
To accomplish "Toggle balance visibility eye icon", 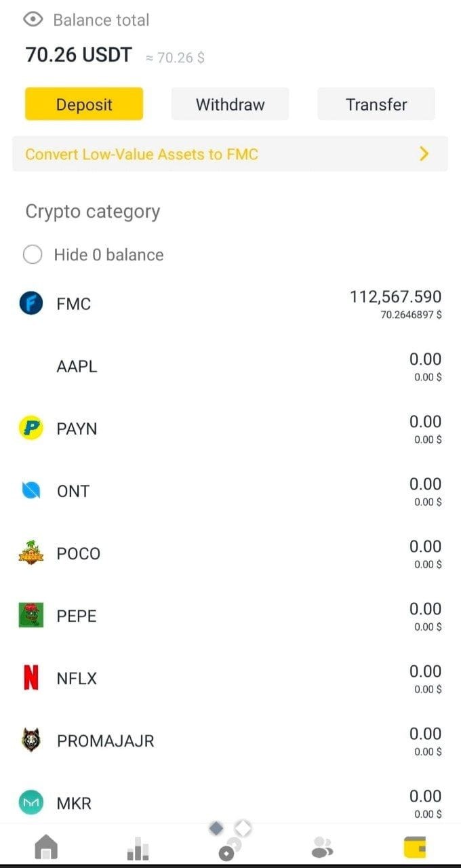I will click(x=33, y=20).
